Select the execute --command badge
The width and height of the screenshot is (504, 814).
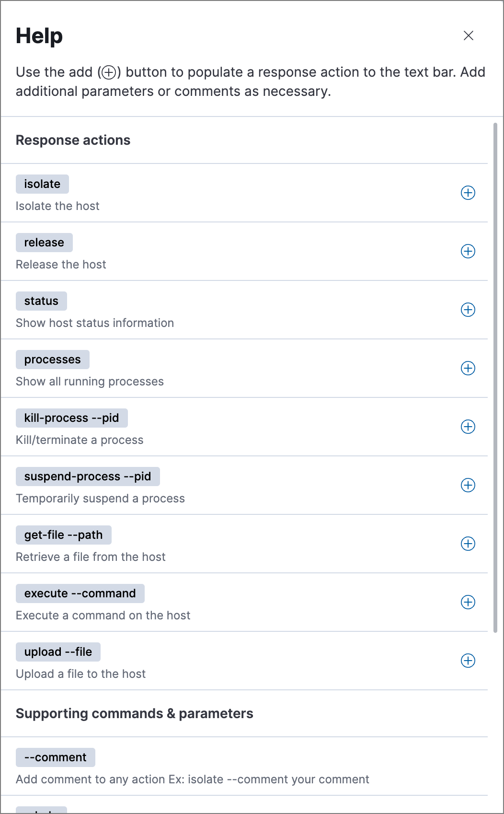pyautogui.click(x=80, y=593)
